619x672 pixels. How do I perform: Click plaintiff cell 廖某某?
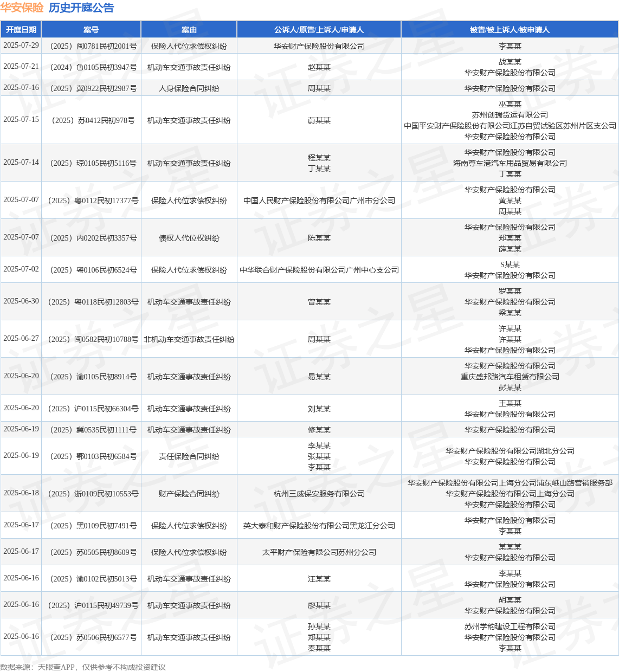pyautogui.click(x=319, y=605)
